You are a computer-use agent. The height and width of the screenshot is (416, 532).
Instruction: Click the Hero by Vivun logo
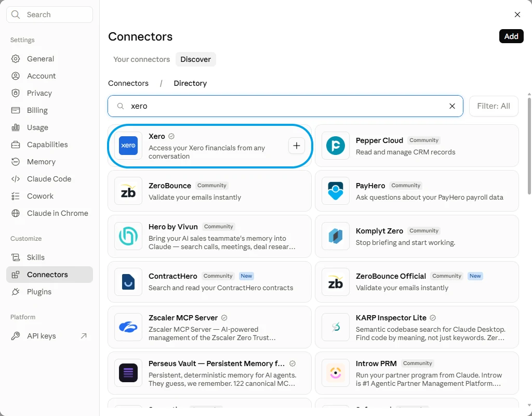coord(128,236)
